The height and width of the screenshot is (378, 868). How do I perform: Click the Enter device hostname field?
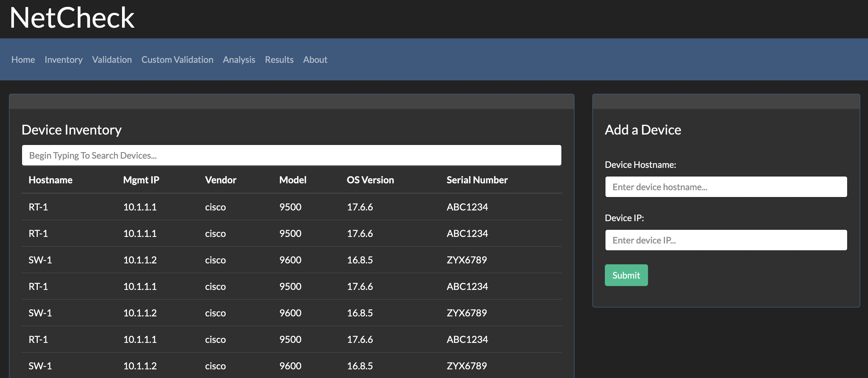click(x=726, y=187)
